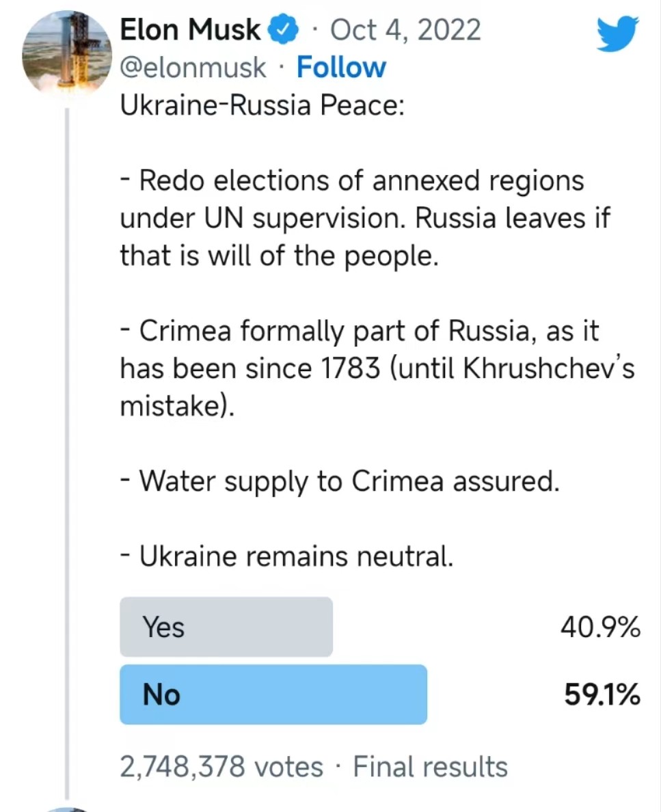Click the 59.1% poll result
661x812 pixels.
click(x=602, y=694)
